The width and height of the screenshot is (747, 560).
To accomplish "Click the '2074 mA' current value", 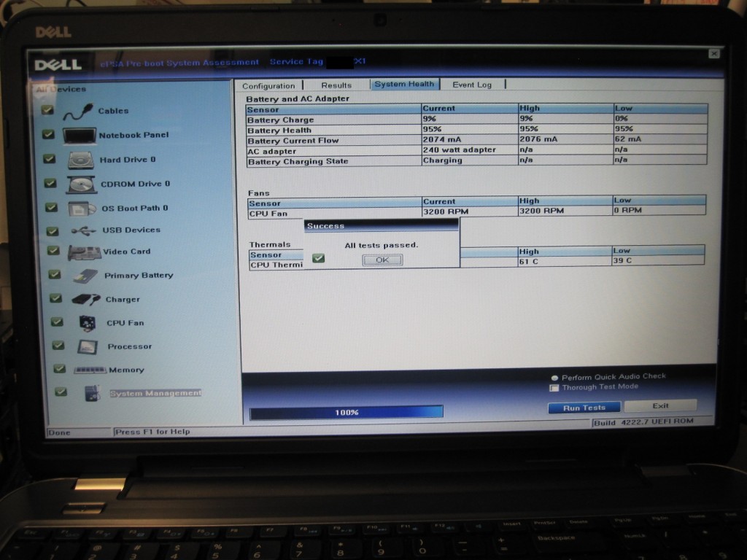I will click(442, 139).
